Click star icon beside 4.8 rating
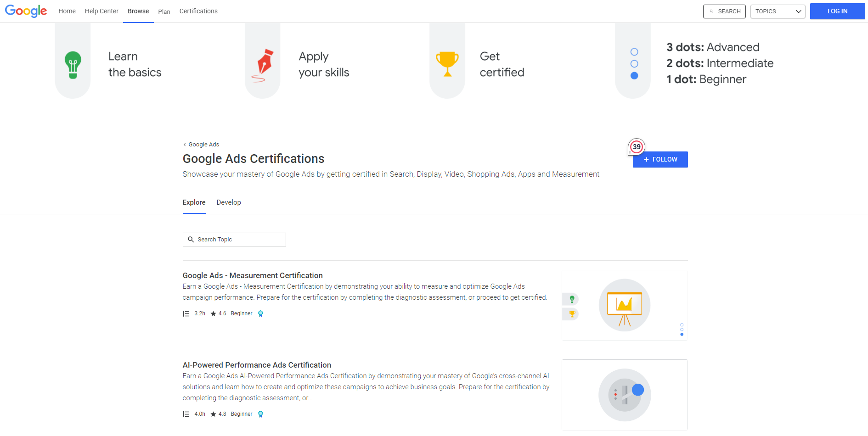Image resolution: width=868 pixels, height=436 pixels. 213,414
